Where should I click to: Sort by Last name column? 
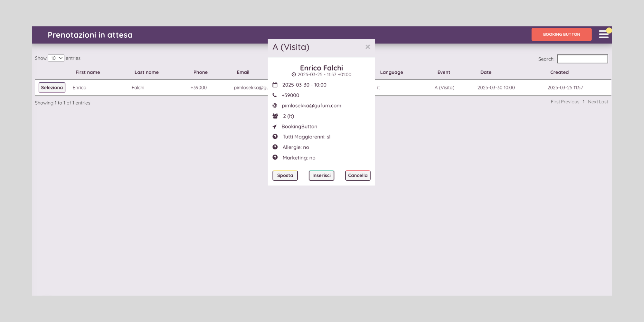[x=147, y=72]
